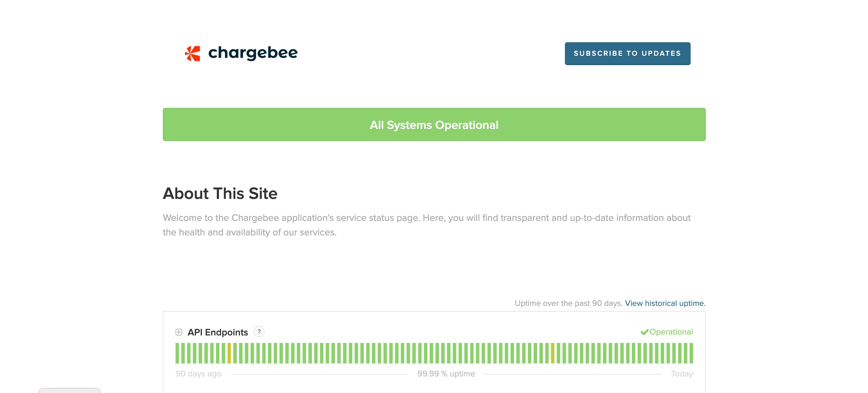Select the first yellow uptime bar on the left
Screen dimensions: 868x393
(x=229, y=353)
